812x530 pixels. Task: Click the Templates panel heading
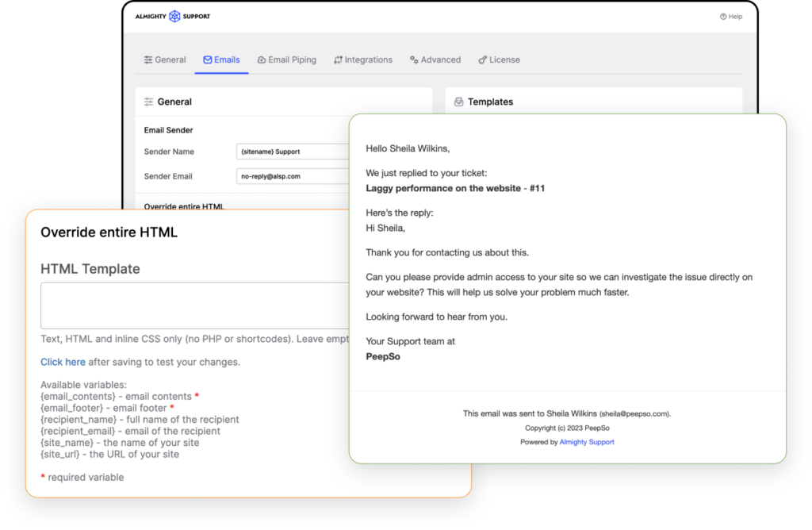[x=490, y=102]
